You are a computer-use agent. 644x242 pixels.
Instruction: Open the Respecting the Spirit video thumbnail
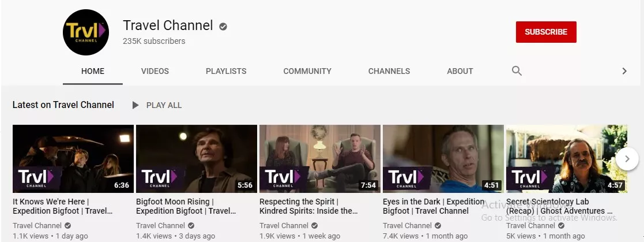(x=320, y=159)
